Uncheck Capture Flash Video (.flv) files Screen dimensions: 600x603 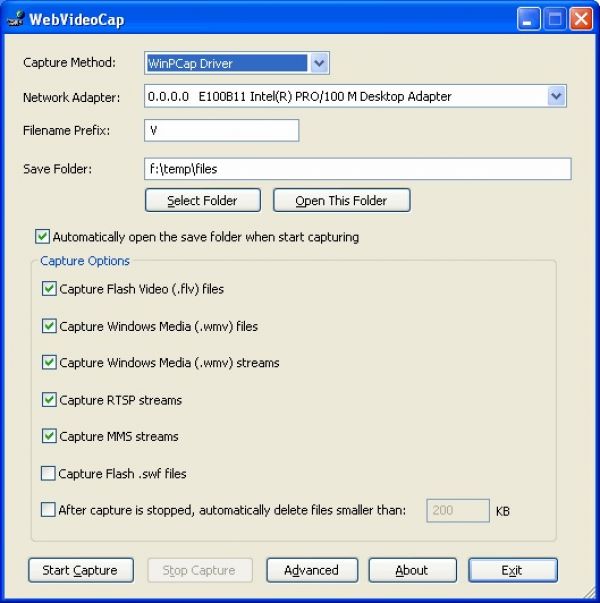tap(49, 288)
